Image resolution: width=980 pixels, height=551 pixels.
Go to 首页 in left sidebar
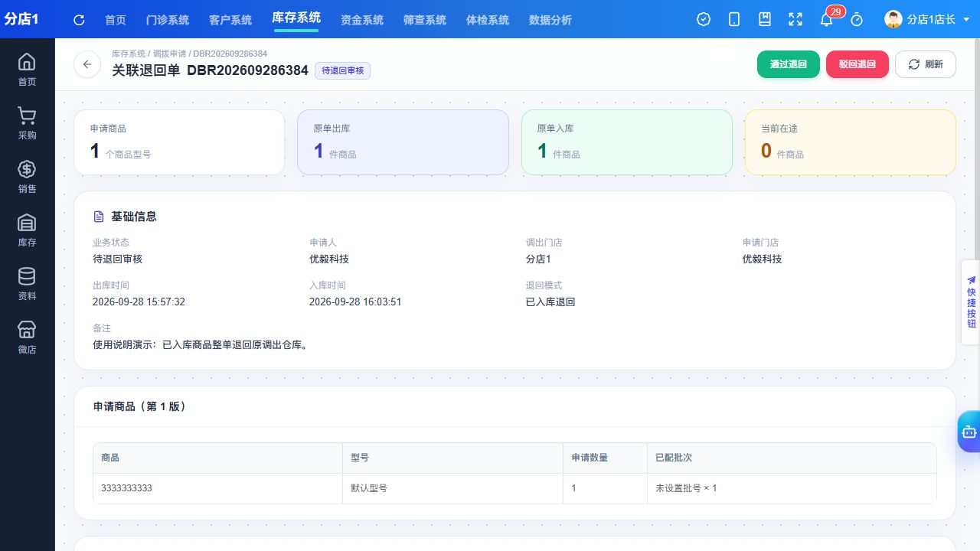click(x=27, y=69)
